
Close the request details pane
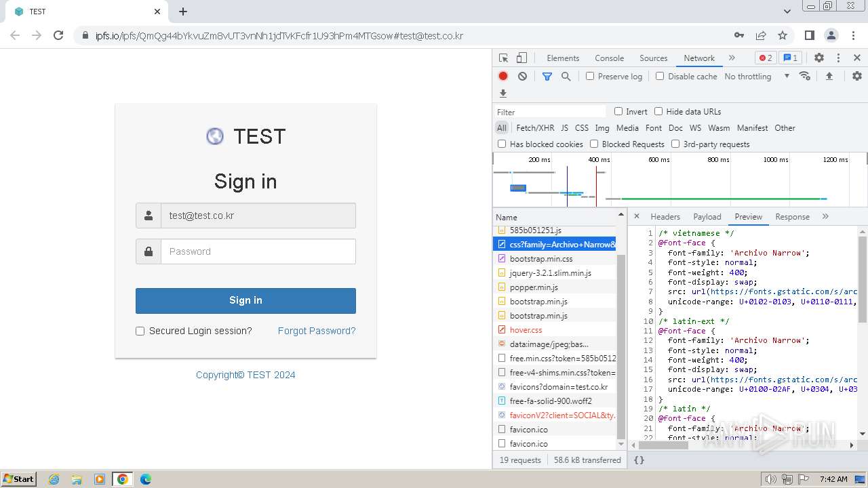[636, 217]
